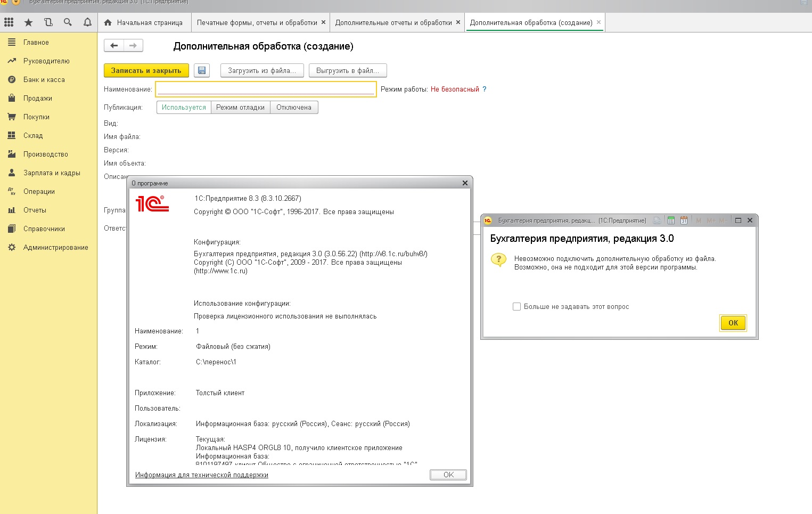Open global search magnifier icon
The image size is (812, 514).
68,22
